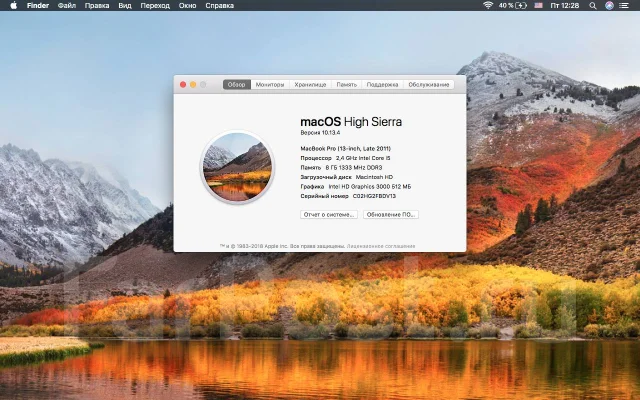This screenshot has width=640, height=400.
Task: Click the battery status icon
Action: point(521,5)
